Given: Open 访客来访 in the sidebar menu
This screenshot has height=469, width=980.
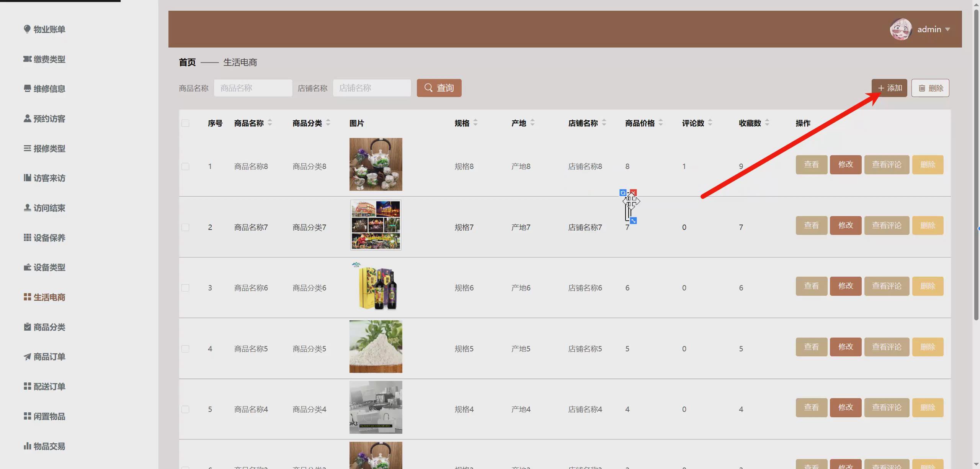Looking at the screenshot, I should tap(49, 178).
